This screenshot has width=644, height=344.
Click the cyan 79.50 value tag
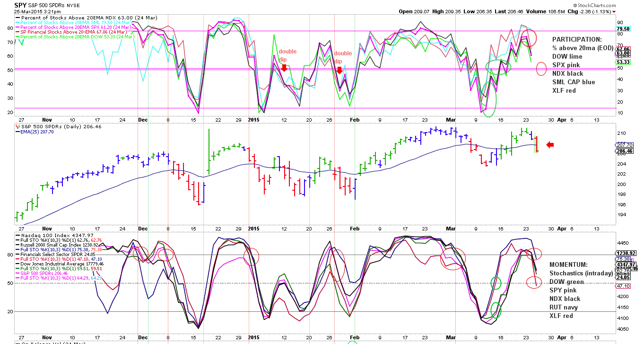(624, 29)
